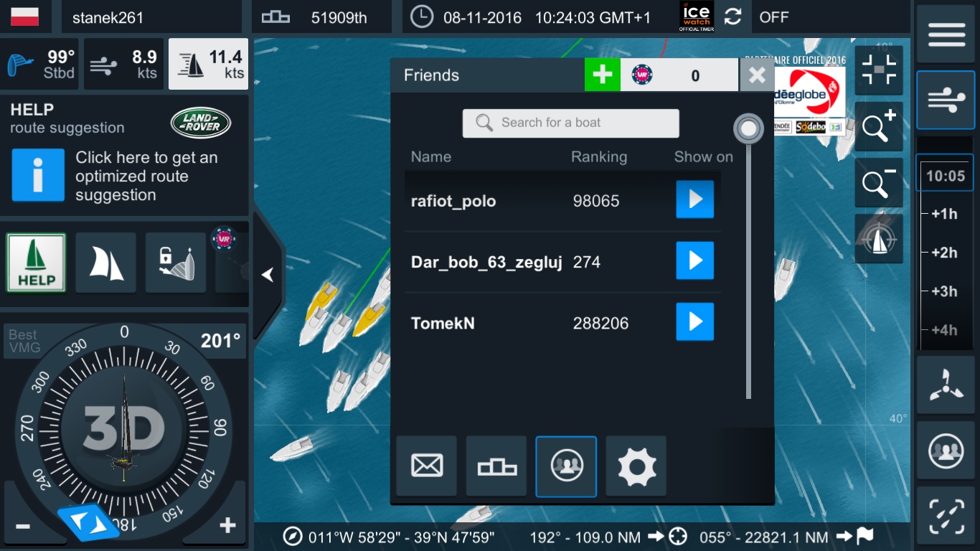This screenshot has width=980, height=551.
Task: Click the username stanek261
Action: [108, 17]
